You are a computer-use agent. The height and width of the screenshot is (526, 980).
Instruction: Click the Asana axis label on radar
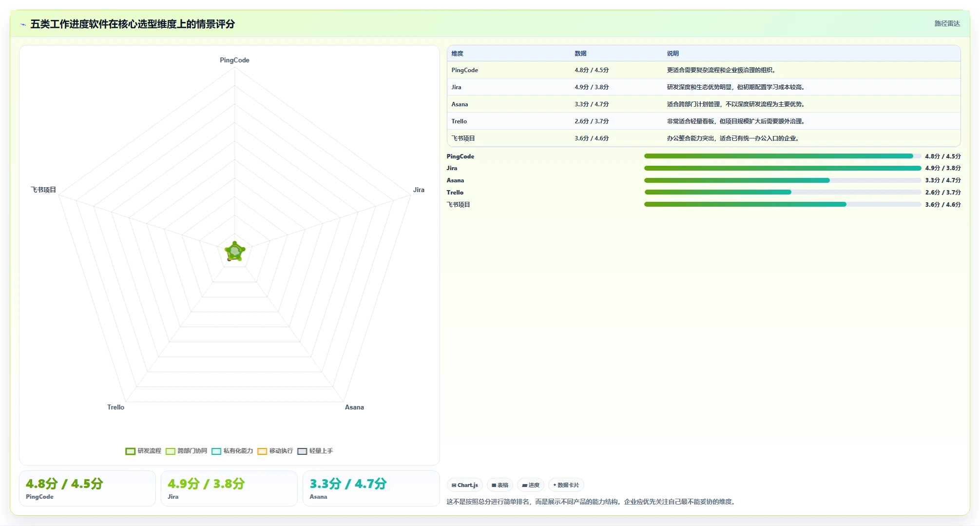pos(354,407)
